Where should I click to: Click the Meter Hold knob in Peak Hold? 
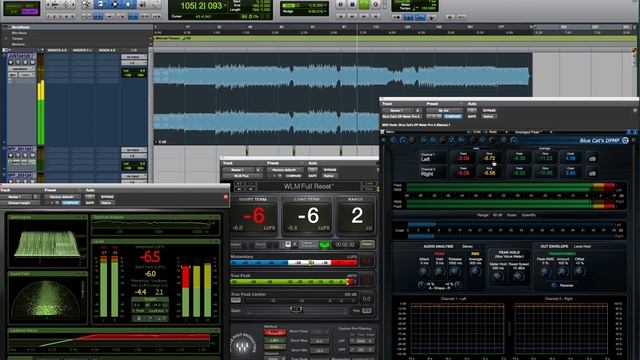498,277
